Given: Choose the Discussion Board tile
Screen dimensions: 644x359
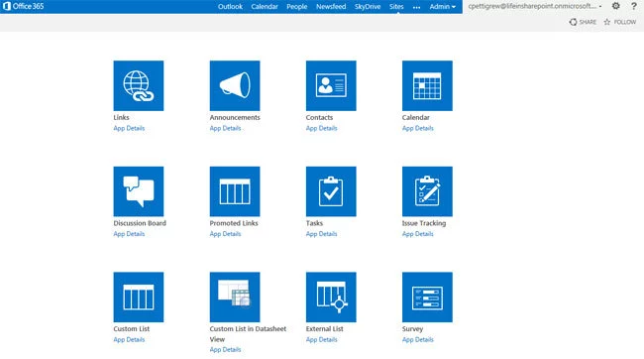Looking at the screenshot, I should tap(139, 191).
